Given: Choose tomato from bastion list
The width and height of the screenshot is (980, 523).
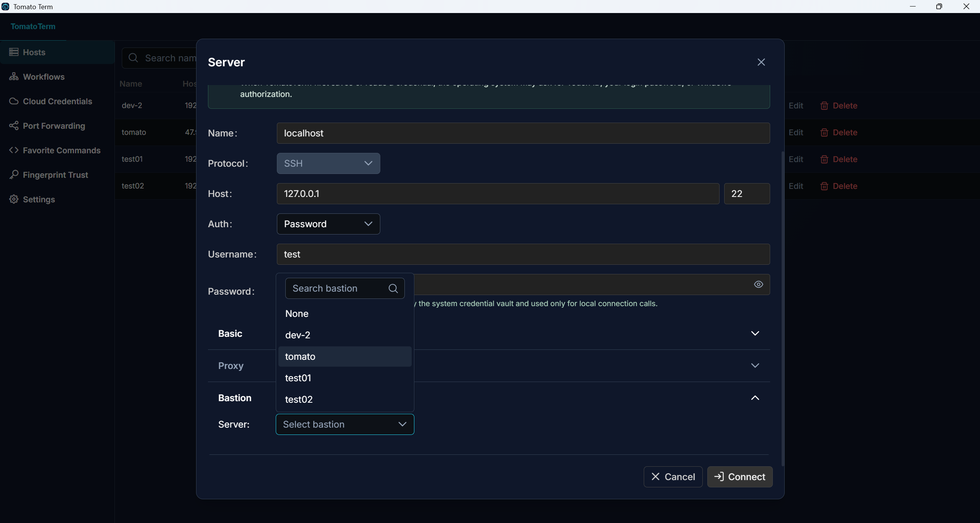Looking at the screenshot, I should (345, 356).
